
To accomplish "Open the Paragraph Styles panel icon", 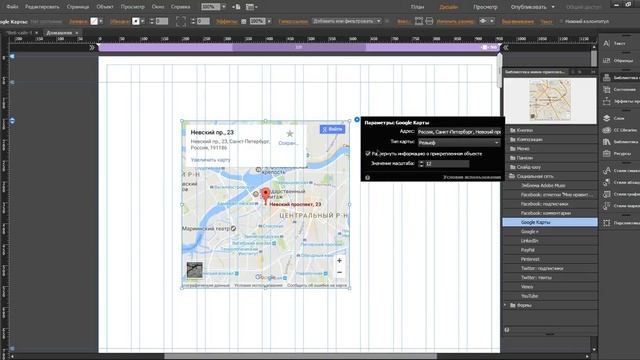I will [607, 182].
